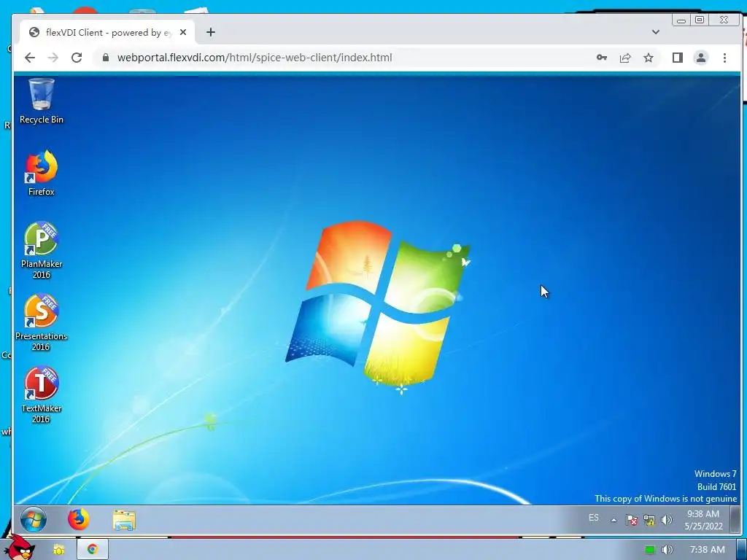Open Windows Explorer from the Windows 7 taskbar
Viewport: 747px width, 560px height.
click(124, 520)
